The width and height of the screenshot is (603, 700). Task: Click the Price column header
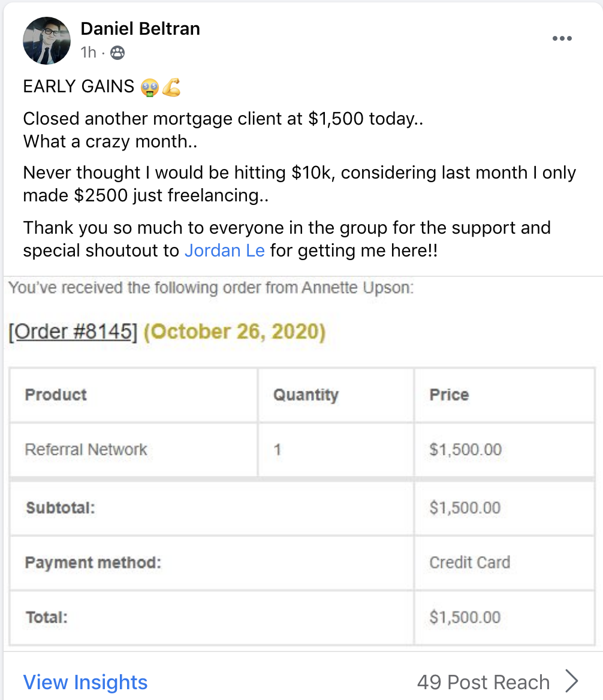(x=449, y=394)
